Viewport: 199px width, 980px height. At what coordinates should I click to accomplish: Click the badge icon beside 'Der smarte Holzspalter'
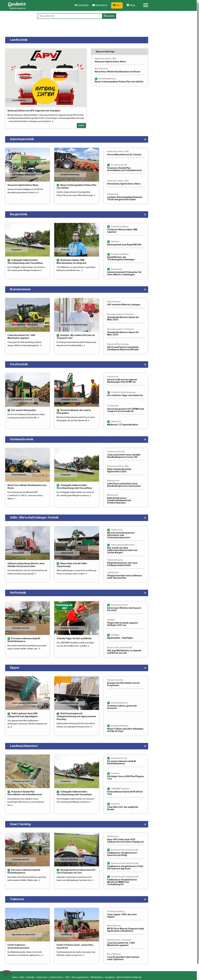pyautogui.click(x=9, y=410)
